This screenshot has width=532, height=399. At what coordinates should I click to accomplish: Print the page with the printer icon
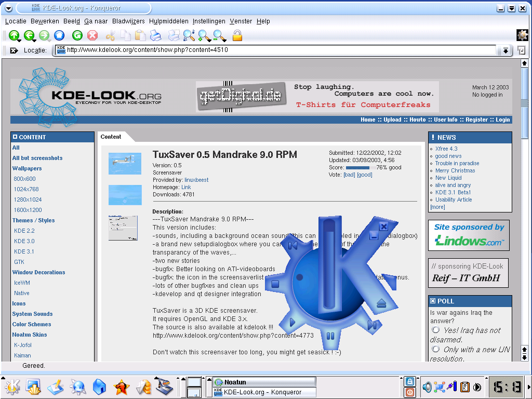pos(155,35)
